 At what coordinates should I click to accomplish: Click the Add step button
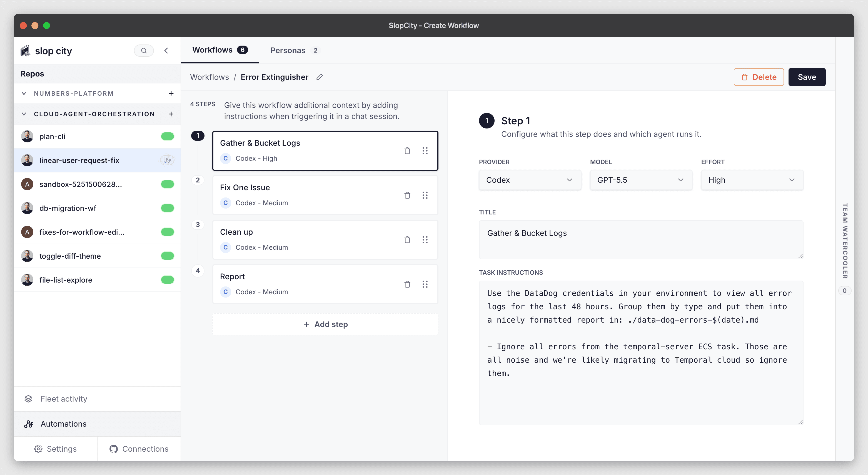coord(325,324)
